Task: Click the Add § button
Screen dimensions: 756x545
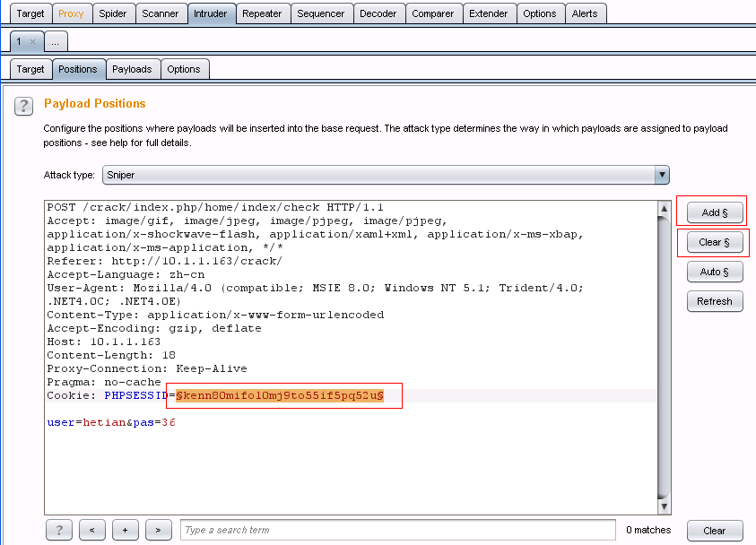Action: pyautogui.click(x=715, y=212)
